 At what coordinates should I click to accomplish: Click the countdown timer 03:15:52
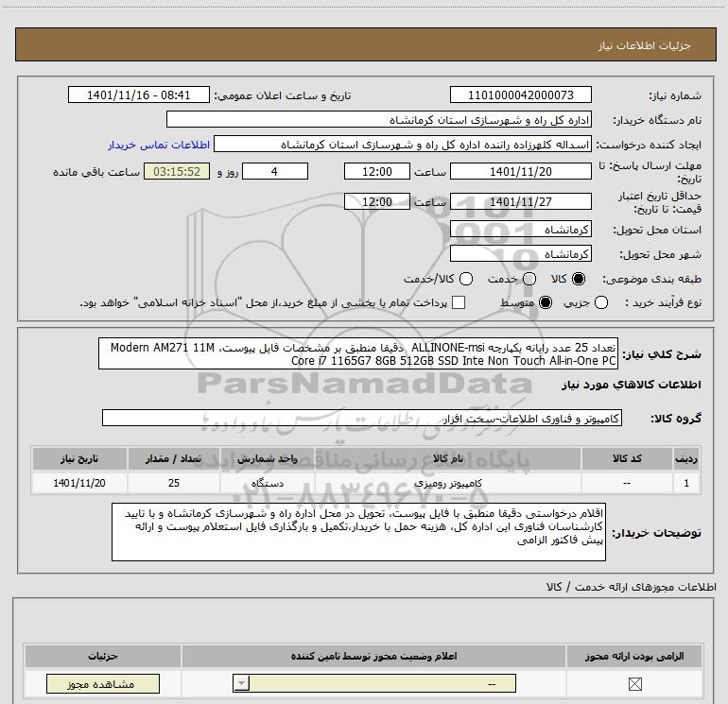point(177,171)
